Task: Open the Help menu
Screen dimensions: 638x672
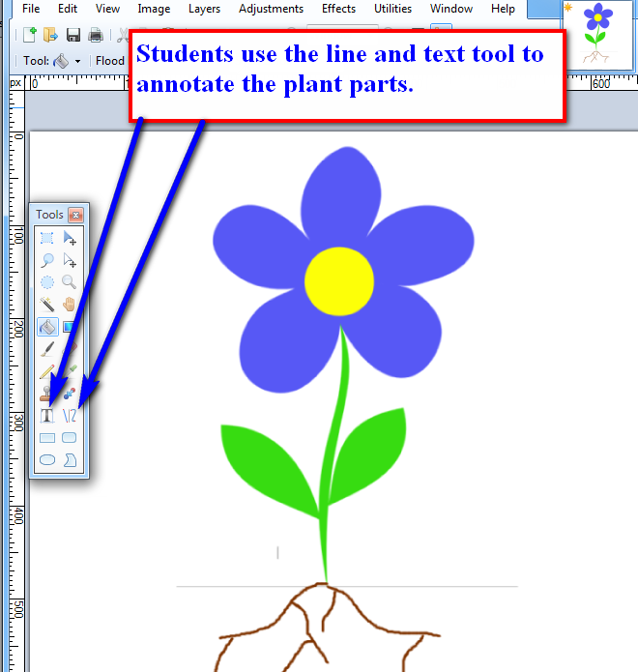Action: 503,9
